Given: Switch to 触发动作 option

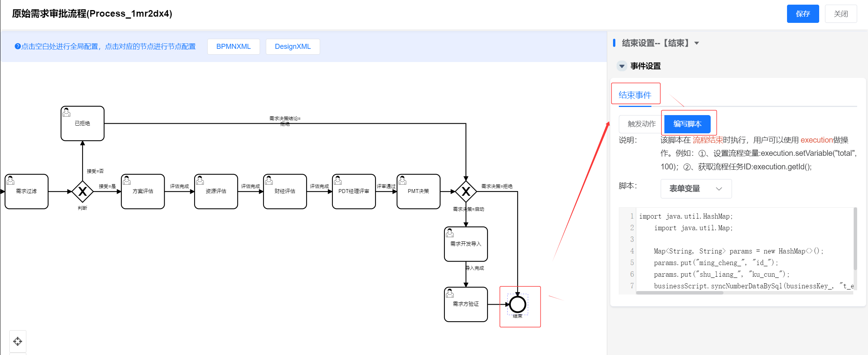Looking at the screenshot, I should pos(642,124).
